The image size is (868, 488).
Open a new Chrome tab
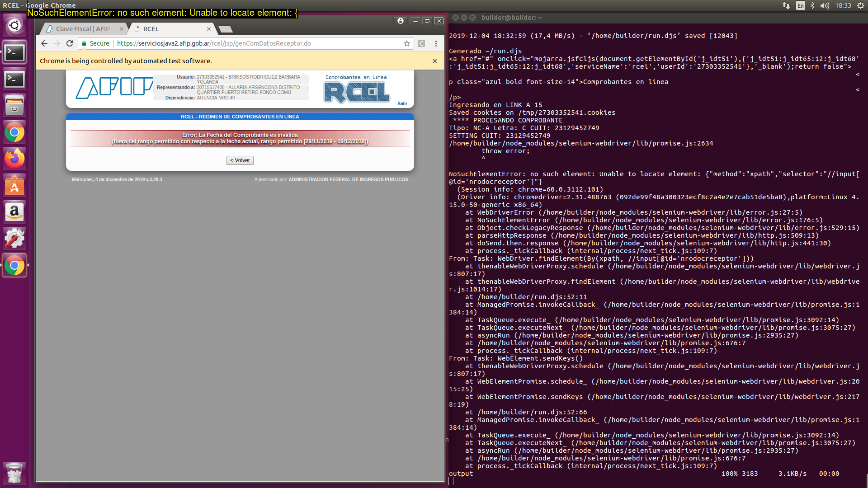(225, 29)
